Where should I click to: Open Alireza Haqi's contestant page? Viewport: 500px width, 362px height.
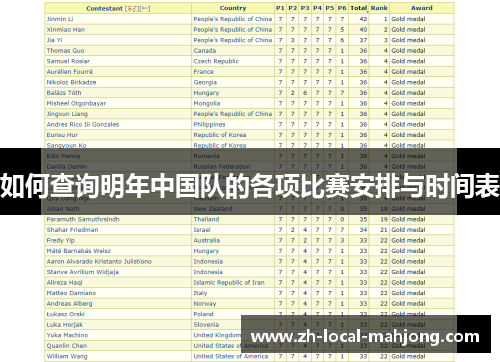(x=64, y=283)
